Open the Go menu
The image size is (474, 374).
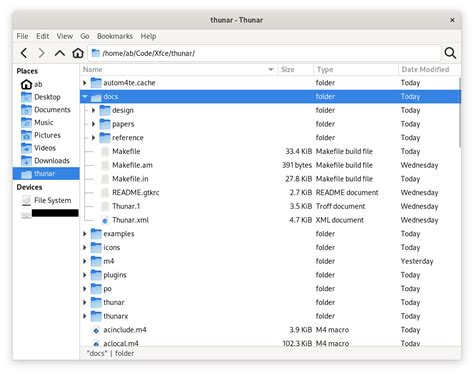pyautogui.click(x=85, y=36)
